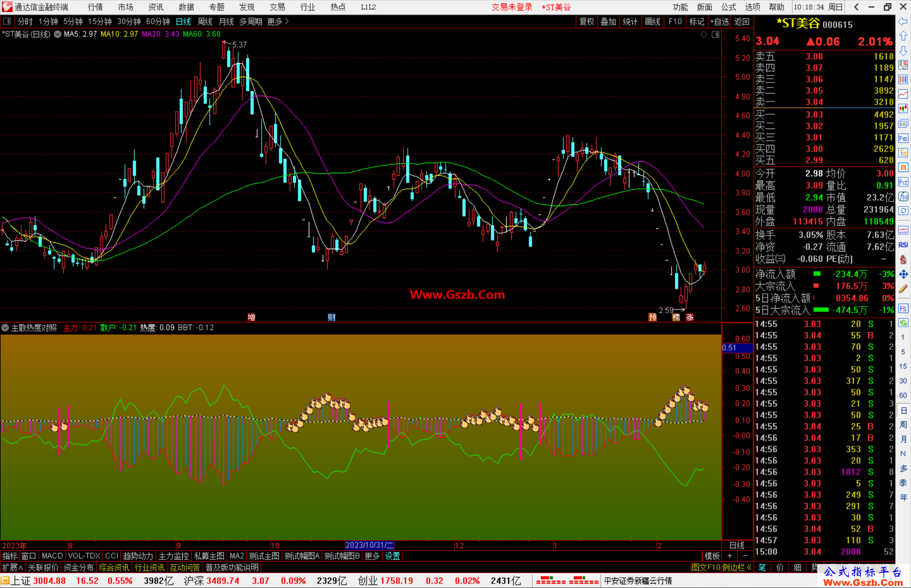Expand the 更多 timeframe options
This screenshot has width=911, height=588.
point(278,21)
